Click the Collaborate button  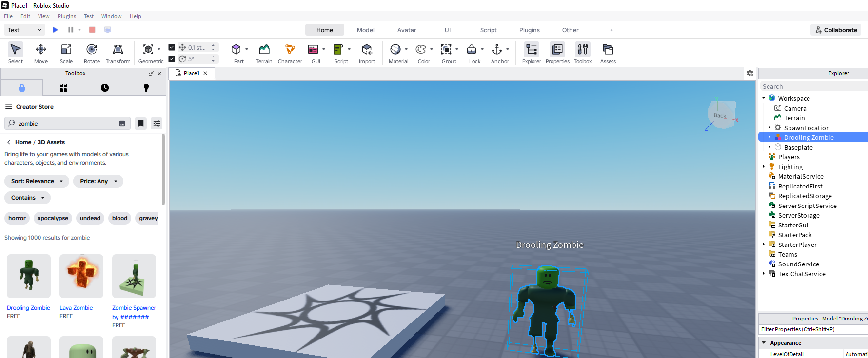(836, 30)
